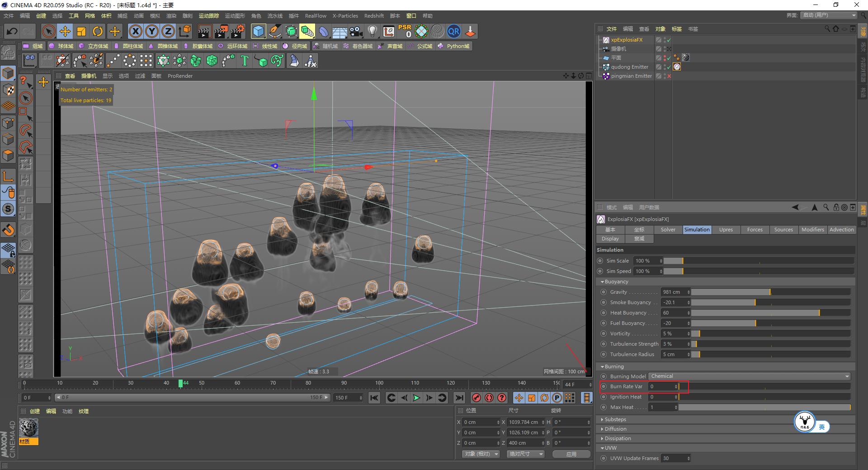Switch to the Forces tab in attributes
The width and height of the screenshot is (868, 470).
click(x=754, y=230)
